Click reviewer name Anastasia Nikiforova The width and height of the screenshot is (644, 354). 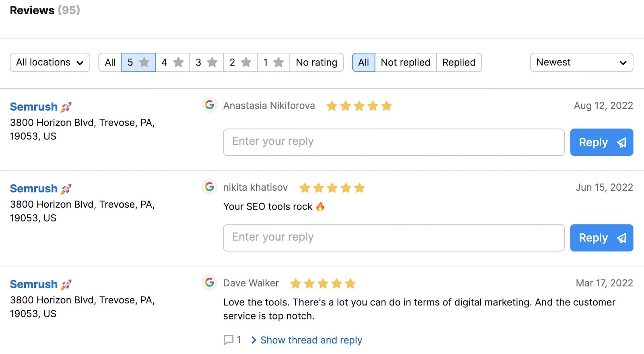[269, 106]
